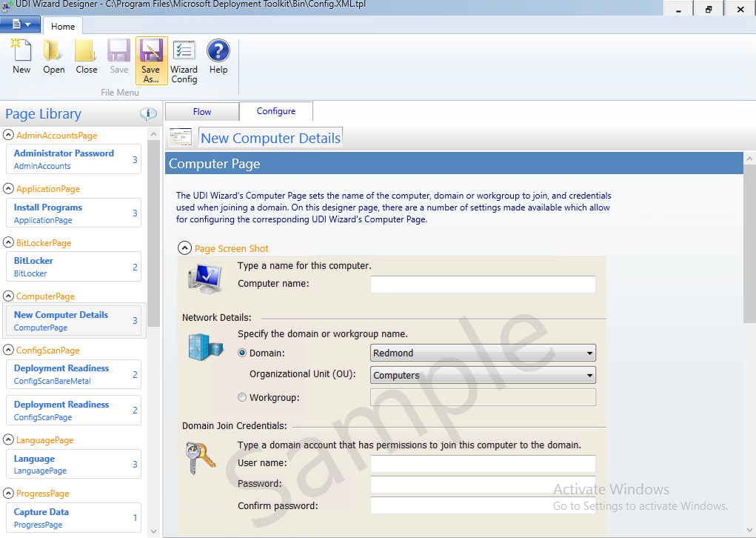Select the Workgroup radio button
This screenshot has width=756, height=538.
click(x=242, y=397)
